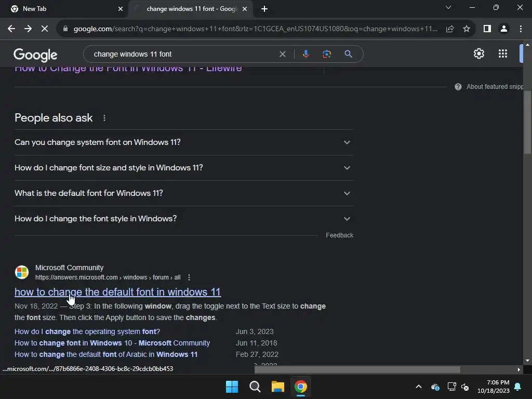Close the New Tab tab
This screenshot has height=399, width=532.
coord(121,9)
